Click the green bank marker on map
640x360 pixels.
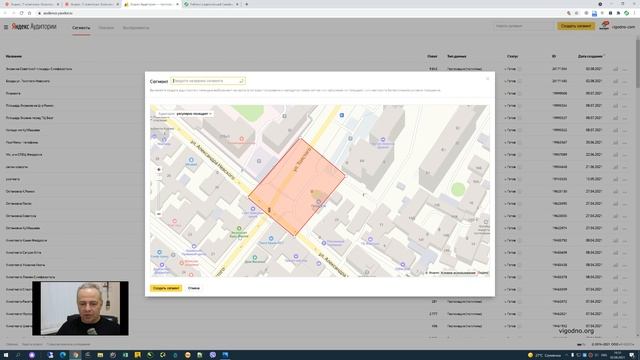[x=239, y=229]
